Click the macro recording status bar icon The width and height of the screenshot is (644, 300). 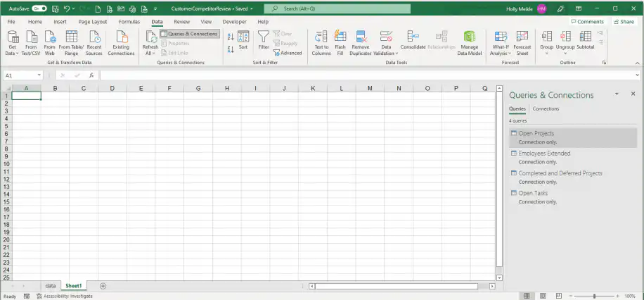[x=27, y=296]
